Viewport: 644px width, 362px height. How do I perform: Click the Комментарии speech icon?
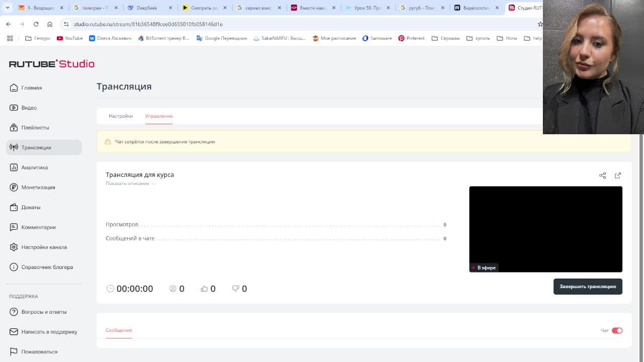(x=14, y=227)
